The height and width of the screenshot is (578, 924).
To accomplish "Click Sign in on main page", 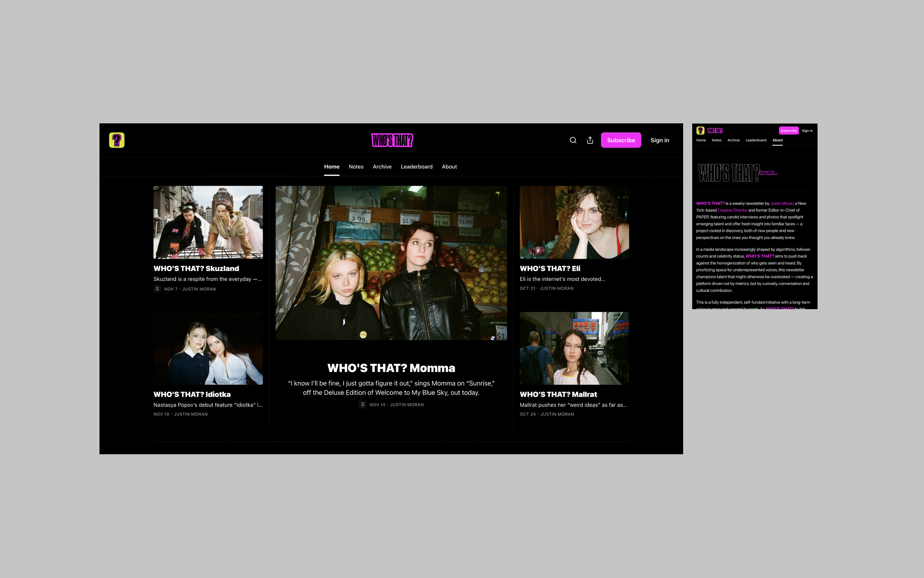I will (660, 140).
